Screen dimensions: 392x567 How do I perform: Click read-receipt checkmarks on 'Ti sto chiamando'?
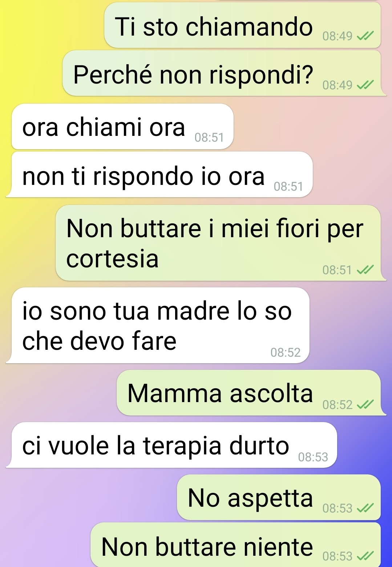pyautogui.click(x=365, y=36)
